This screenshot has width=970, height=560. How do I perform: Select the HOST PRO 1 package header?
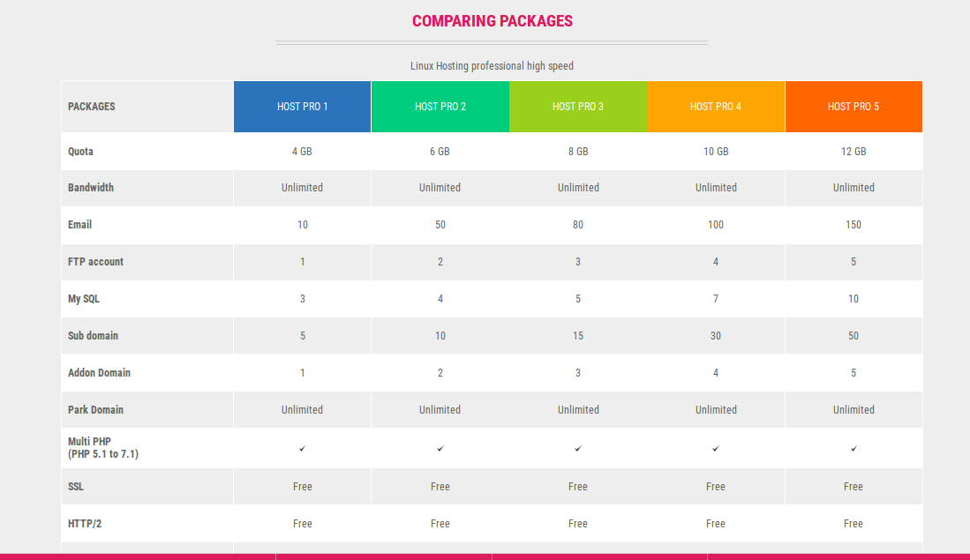coord(302,107)
